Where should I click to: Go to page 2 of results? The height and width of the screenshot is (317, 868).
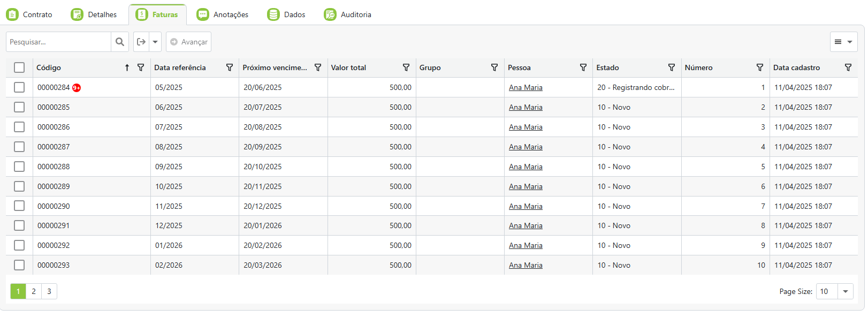pos(34,291)
